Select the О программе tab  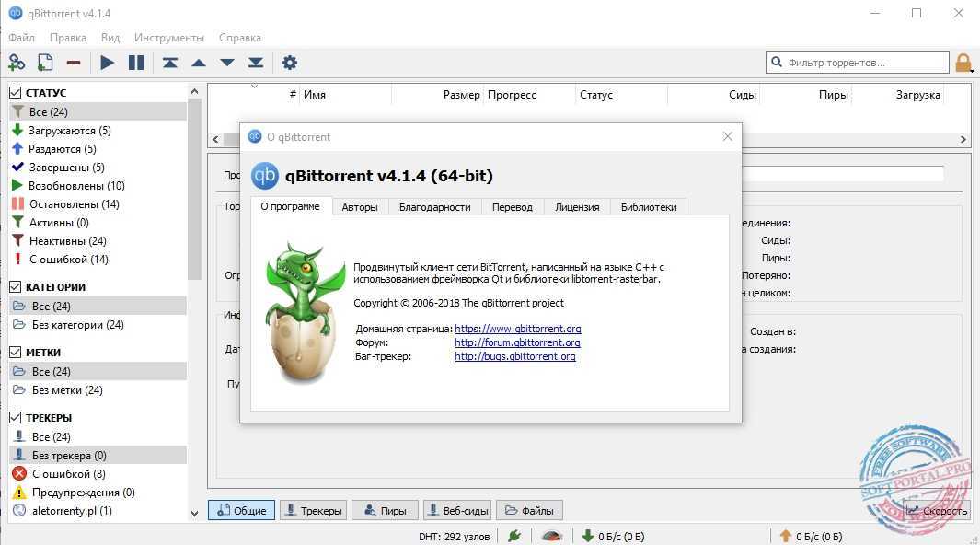coord(290,206)
